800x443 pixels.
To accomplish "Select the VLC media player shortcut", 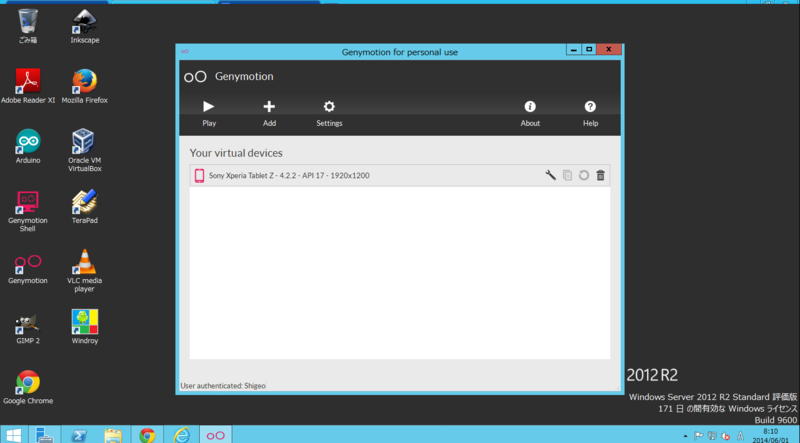I will pyautogui.click(x=85, y=270).
